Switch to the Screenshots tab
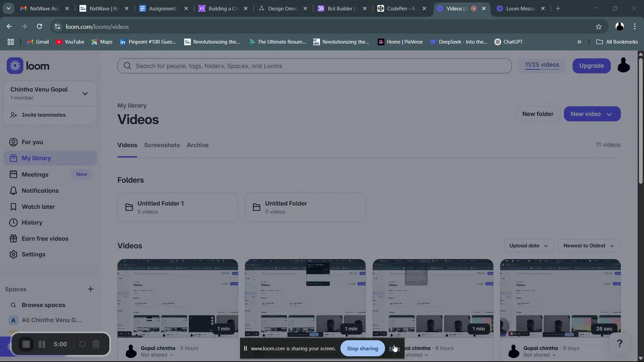 [x=162, y=145]
